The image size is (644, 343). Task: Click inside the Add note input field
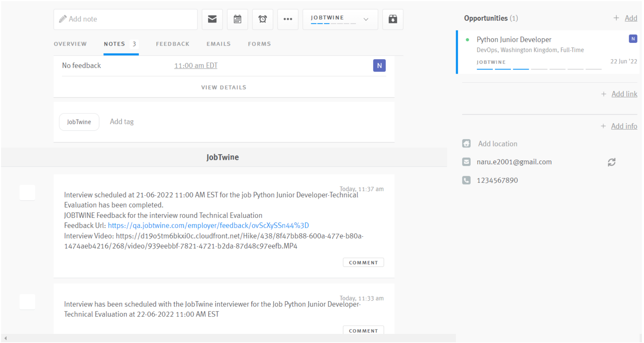124,19
